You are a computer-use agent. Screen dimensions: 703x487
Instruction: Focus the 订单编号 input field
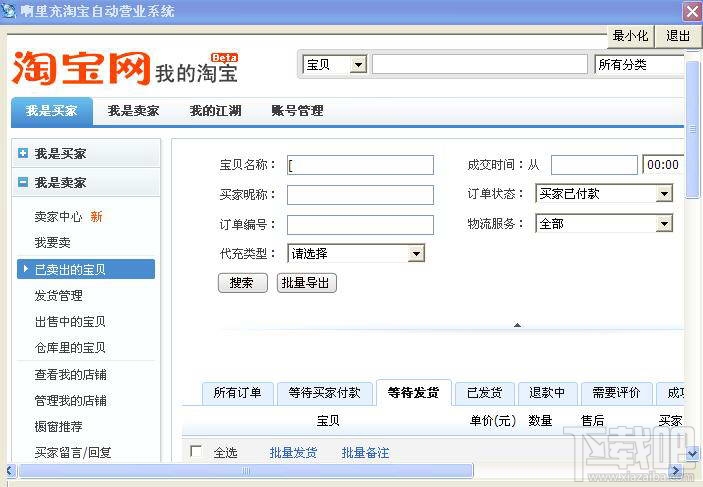[x=360, y=225]
